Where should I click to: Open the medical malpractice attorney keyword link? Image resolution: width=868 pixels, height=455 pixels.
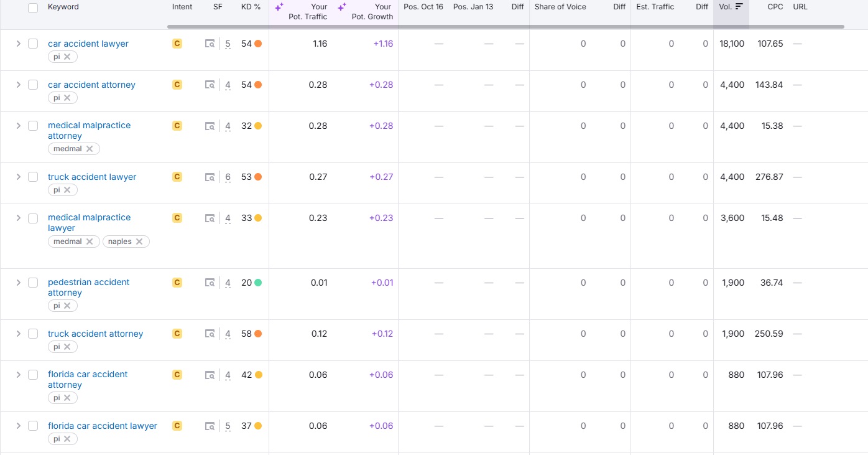(90, 131)
